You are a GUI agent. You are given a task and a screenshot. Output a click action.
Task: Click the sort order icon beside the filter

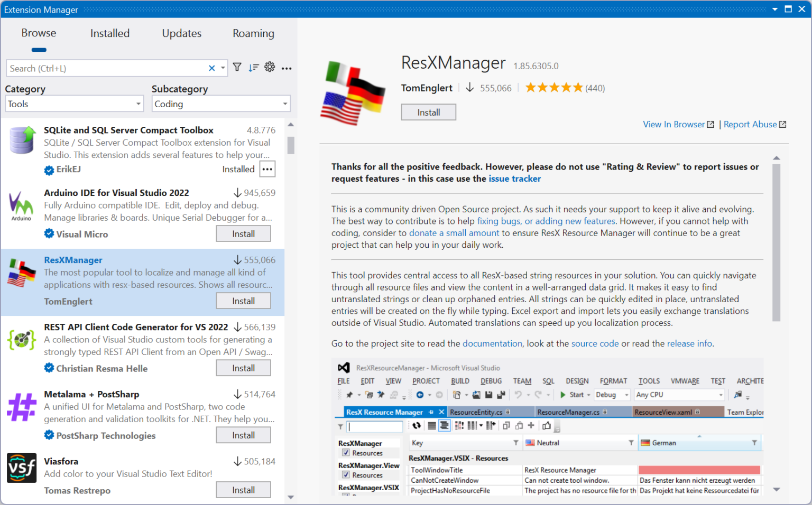click(253, 67)
